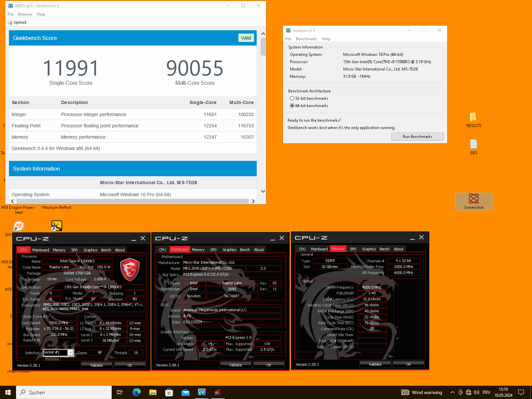Open the Mail app on the taskbar
This screenshot has width=532, height=399.
coord(185,392)
